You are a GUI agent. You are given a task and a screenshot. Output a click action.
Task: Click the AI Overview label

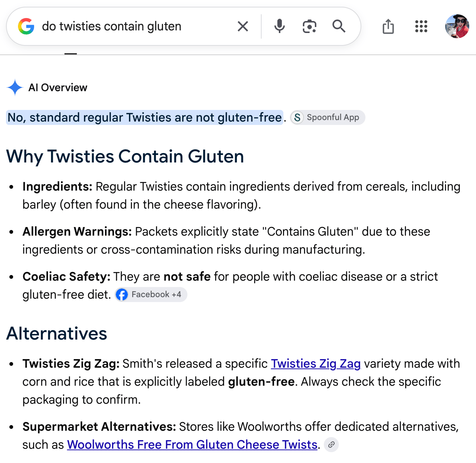pos(58,87)
